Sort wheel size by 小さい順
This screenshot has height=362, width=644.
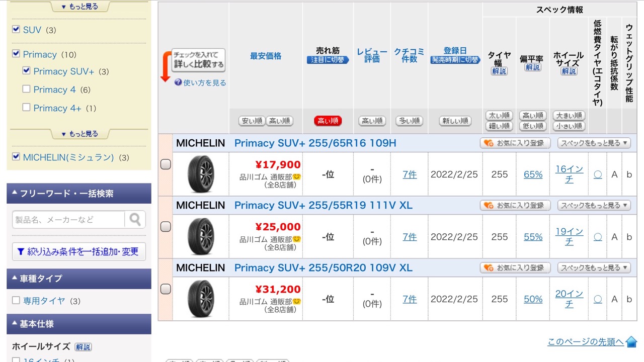pos(569,126)
